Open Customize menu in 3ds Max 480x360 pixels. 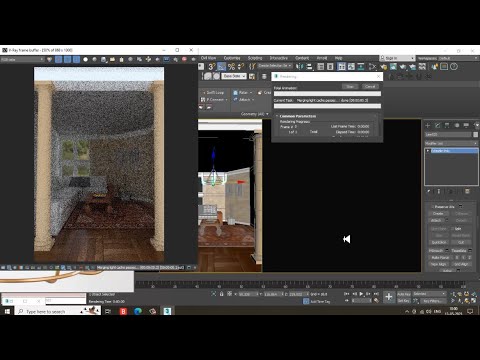pos(232,58)
